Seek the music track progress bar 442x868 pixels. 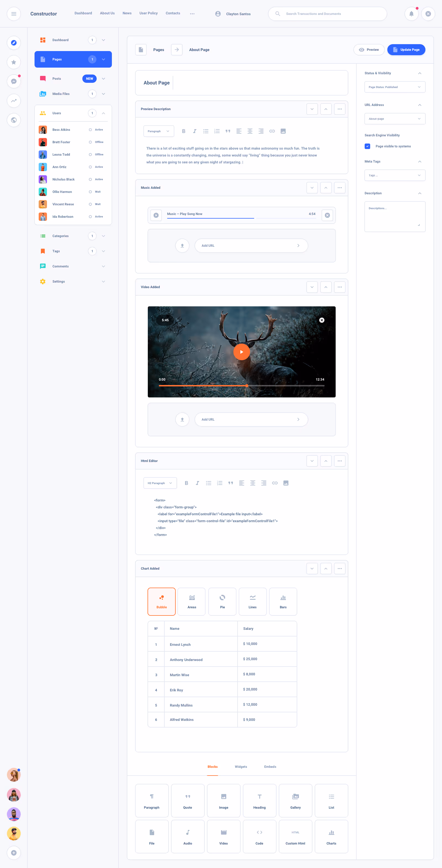point(241,218)
